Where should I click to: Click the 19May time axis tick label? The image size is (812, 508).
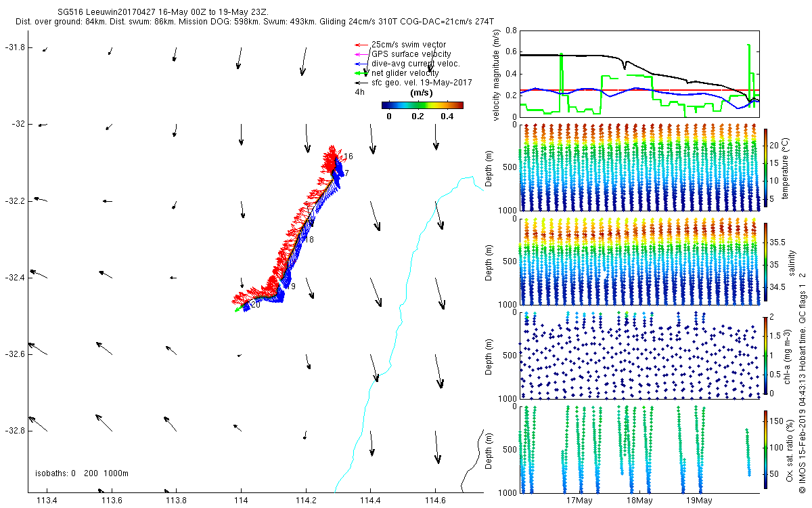[x=699, y=501]
